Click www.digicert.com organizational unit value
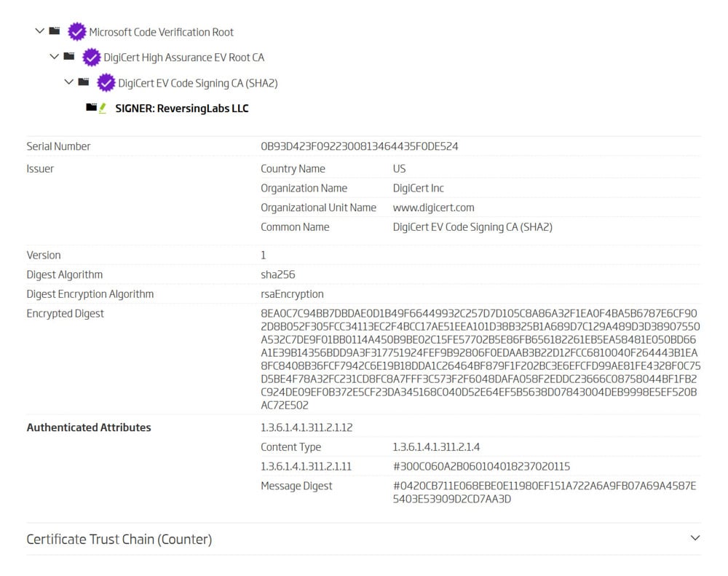The height and width of the screenshot is (576, 728). click(x=434, y=208)
